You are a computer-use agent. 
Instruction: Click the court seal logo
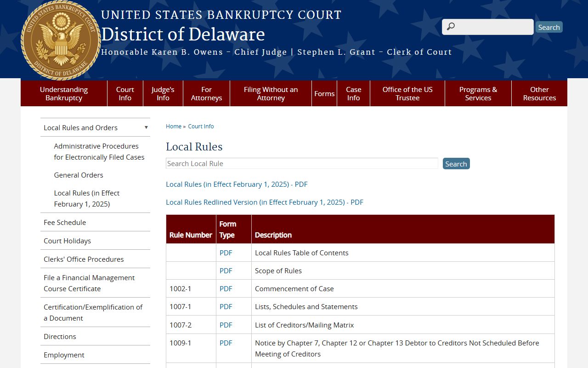[x=61, y=40]
